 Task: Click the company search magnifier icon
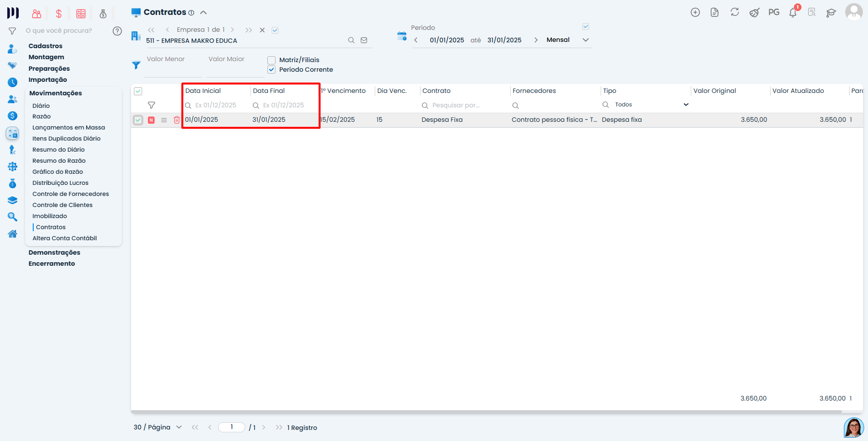click(x=351, y=40)
